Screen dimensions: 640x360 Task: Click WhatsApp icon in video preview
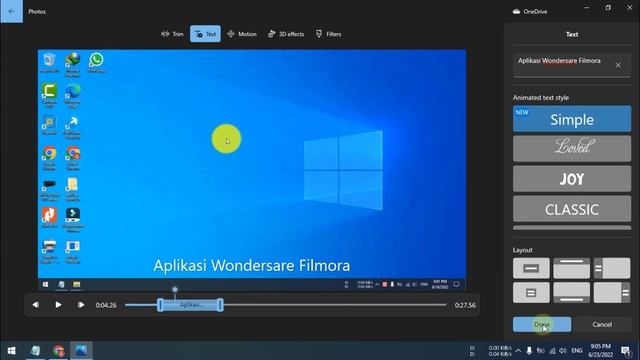coord(96,62)
